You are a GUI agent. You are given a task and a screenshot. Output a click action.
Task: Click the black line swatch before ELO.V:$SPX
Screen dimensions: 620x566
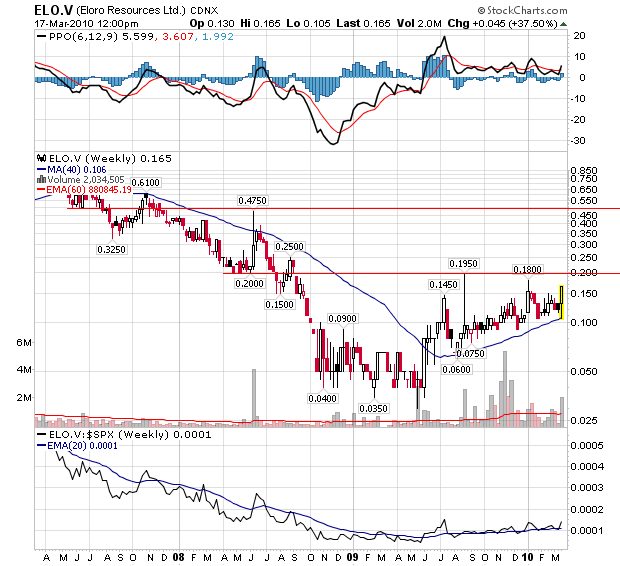pyautogui.click(x=42, y=434)
